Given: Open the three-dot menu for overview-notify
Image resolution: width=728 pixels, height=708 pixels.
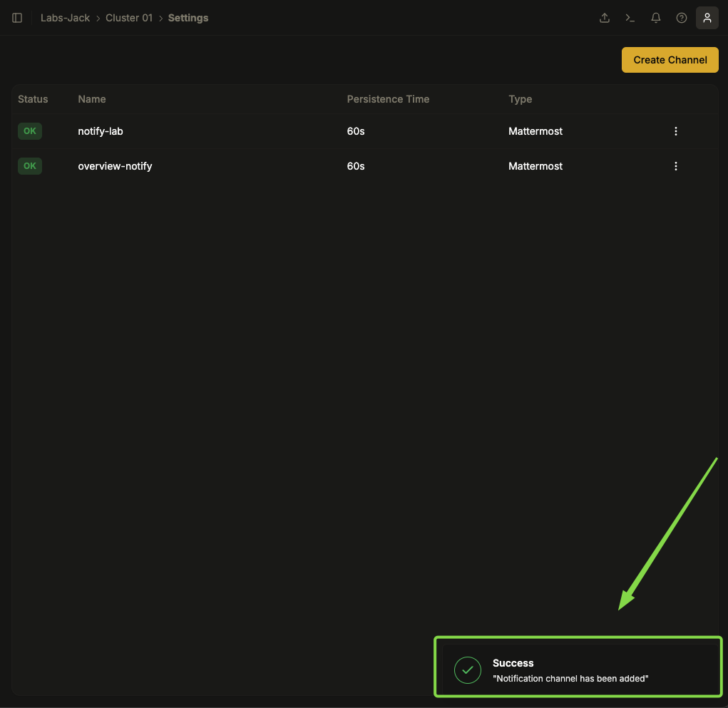Looking at the screenshot, I should coord(675,165).
